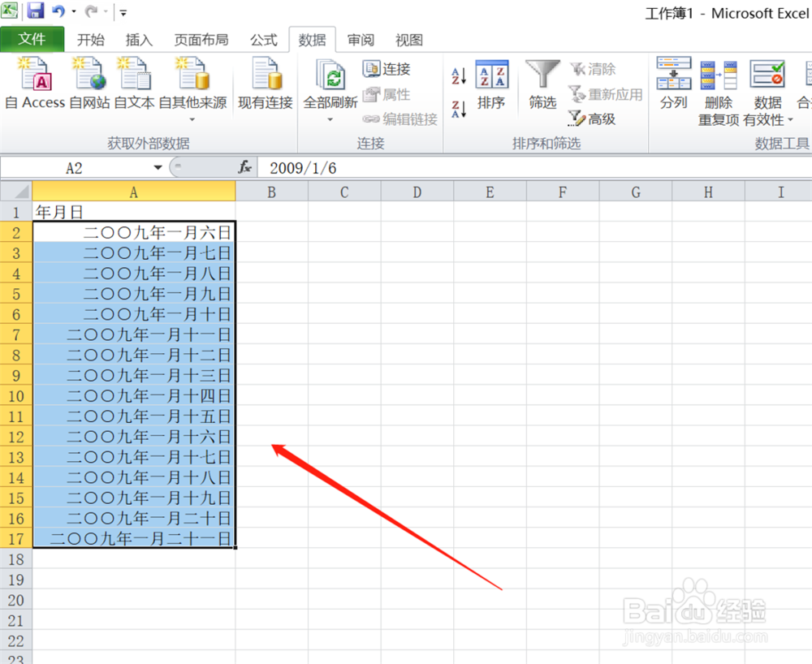The height and width of the screenshot is (664, 812).
Task: Click cell with 二〇〇九年一月十日
Action: pos(134,313)
